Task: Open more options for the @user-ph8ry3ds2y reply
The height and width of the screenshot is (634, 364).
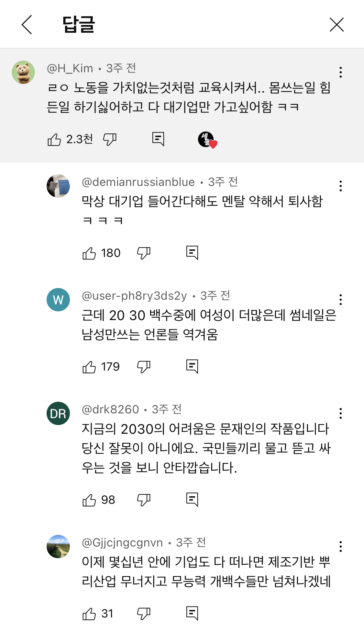Action: click(340, 300)
